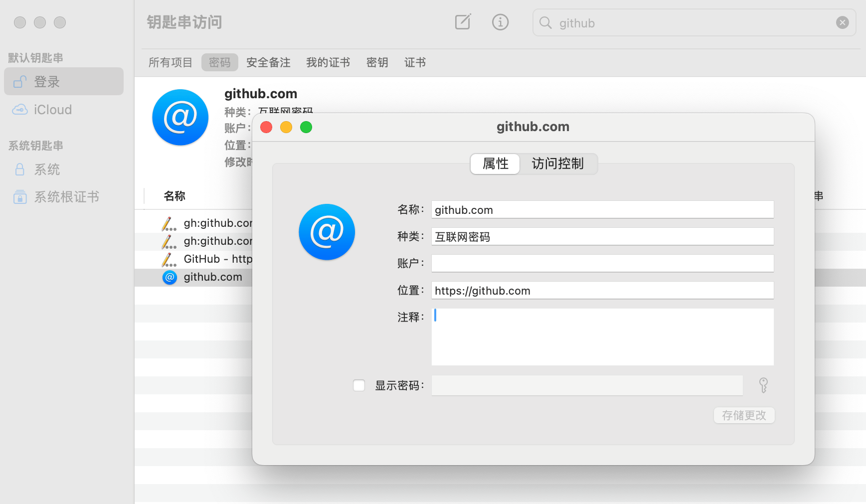The width and height of the screenshot is (866, 504).
Task: Click the new keychain item compose icon
Action: click(x=463, y=22)
